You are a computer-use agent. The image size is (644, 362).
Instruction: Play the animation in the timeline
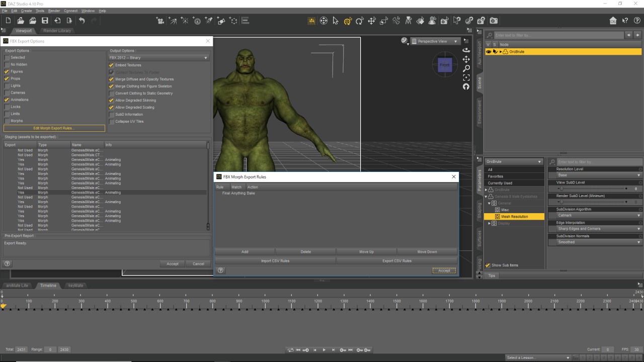pyautogui.click(x=324, y=350)
